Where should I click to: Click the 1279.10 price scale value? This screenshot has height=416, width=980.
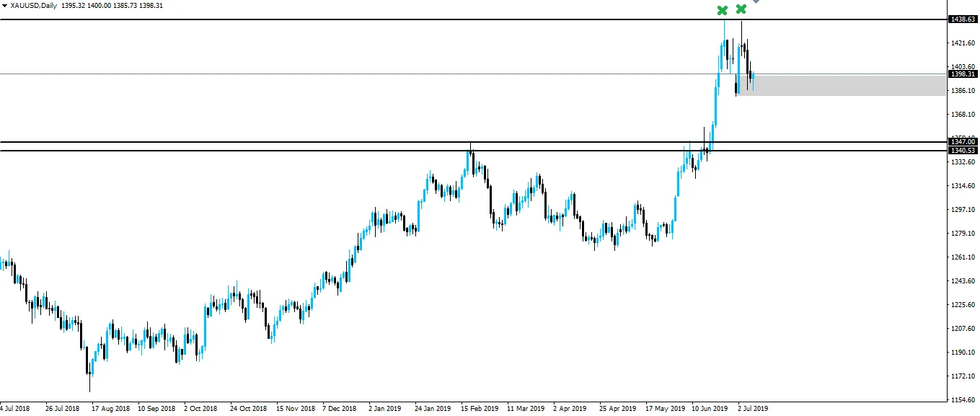pos(963,234)
